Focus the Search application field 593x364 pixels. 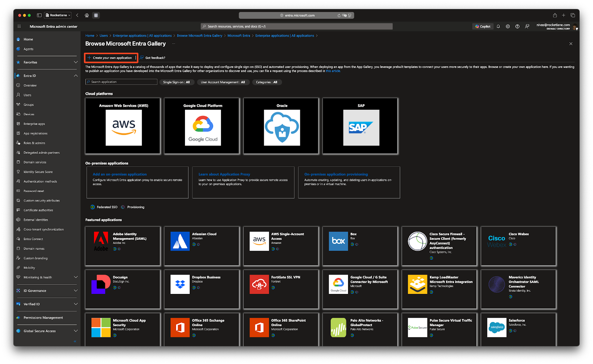121,82
